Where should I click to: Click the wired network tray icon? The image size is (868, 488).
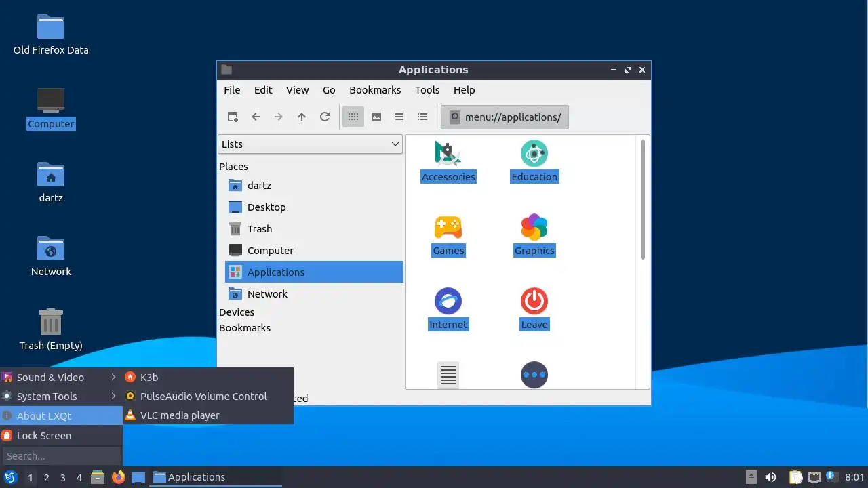[814, 477]
